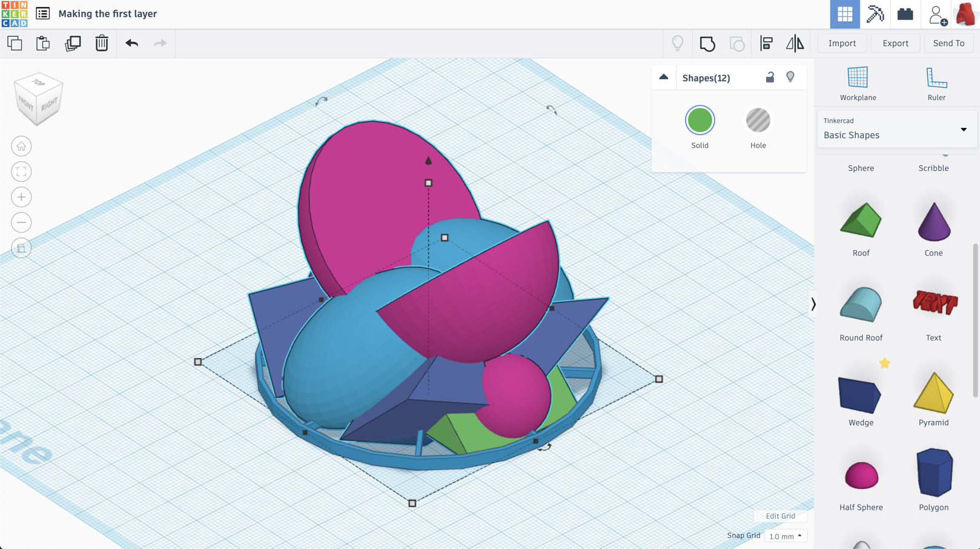Click the black cone height-lift handle
This screenshot has height=549, width=980.
(428, 160)
